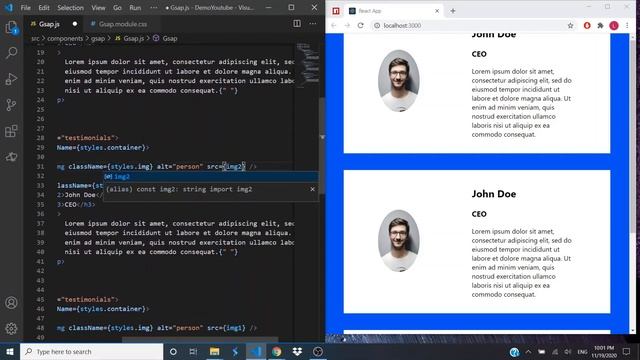The image size is (640, 360).
Task: Open the Windows Start menu
Action: (x=10, y=351)
